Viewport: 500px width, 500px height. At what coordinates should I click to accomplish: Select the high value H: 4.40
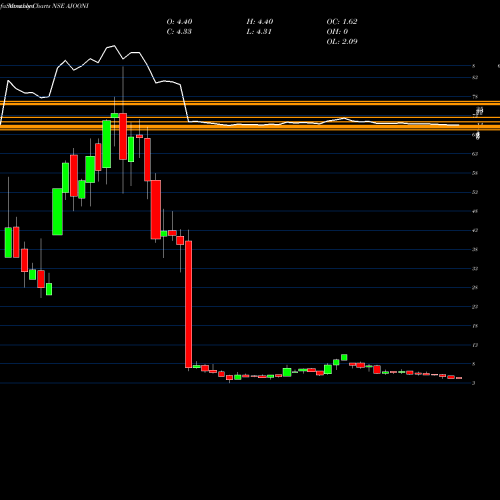point(260,21)
